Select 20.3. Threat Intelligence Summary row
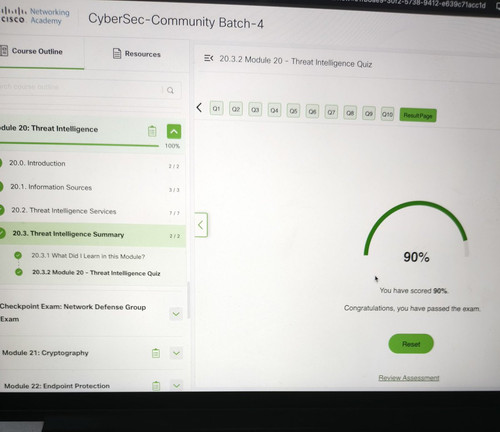This screenshot has height=432, width=500. 92,235
